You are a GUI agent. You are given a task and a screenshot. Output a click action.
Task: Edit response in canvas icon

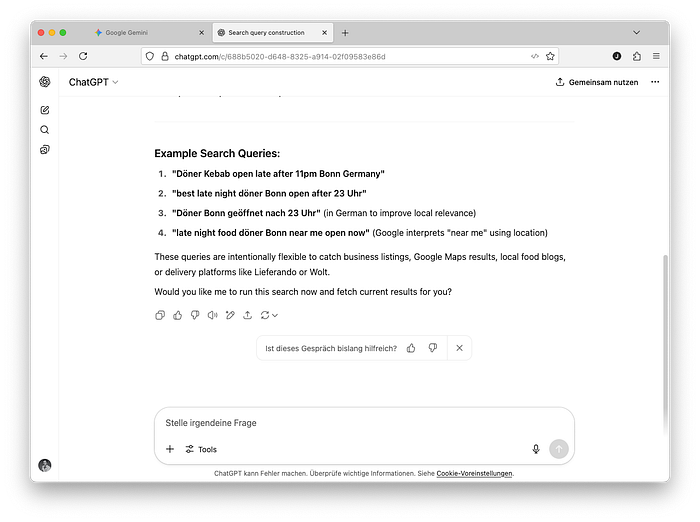(x=230, y=315)
